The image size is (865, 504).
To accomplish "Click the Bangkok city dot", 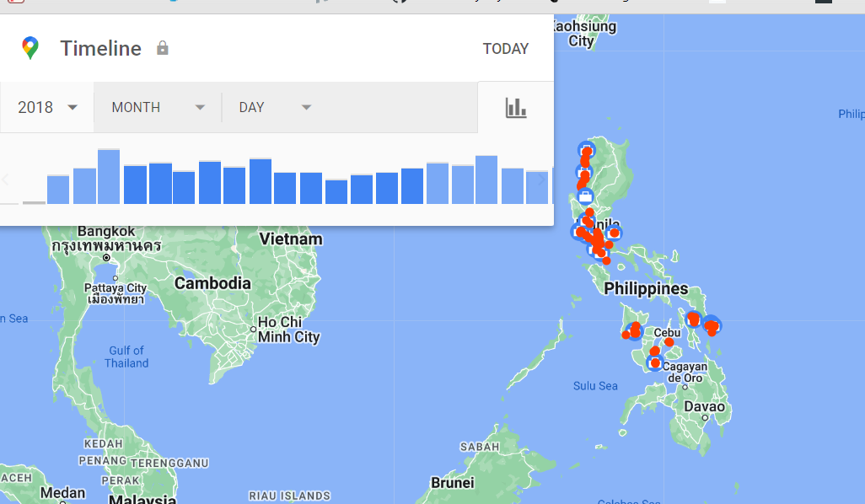I will tap(106, 258).
